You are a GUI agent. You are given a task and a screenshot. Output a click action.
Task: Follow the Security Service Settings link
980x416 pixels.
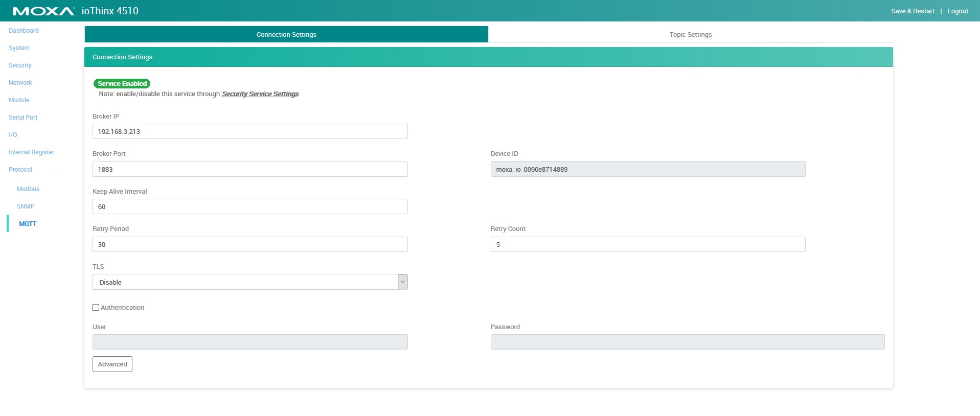260,94
